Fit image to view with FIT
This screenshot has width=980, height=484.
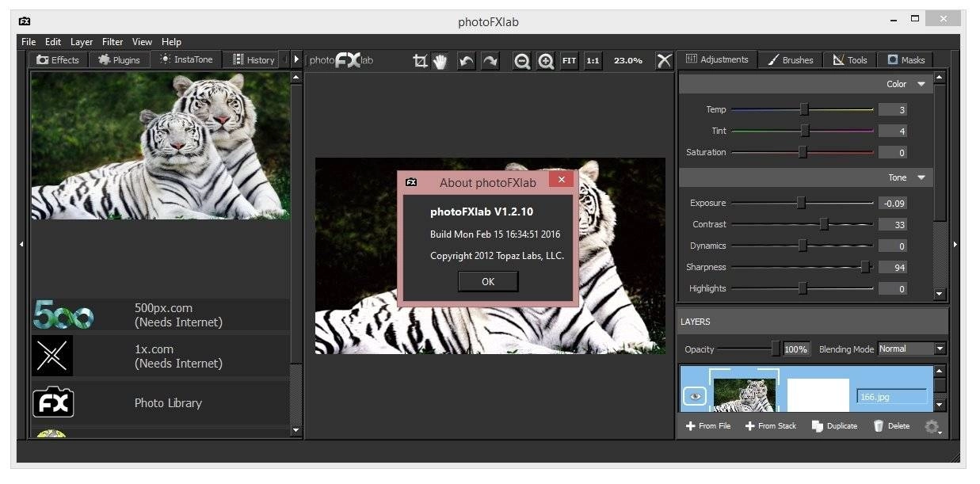click(x=569, y=61)
